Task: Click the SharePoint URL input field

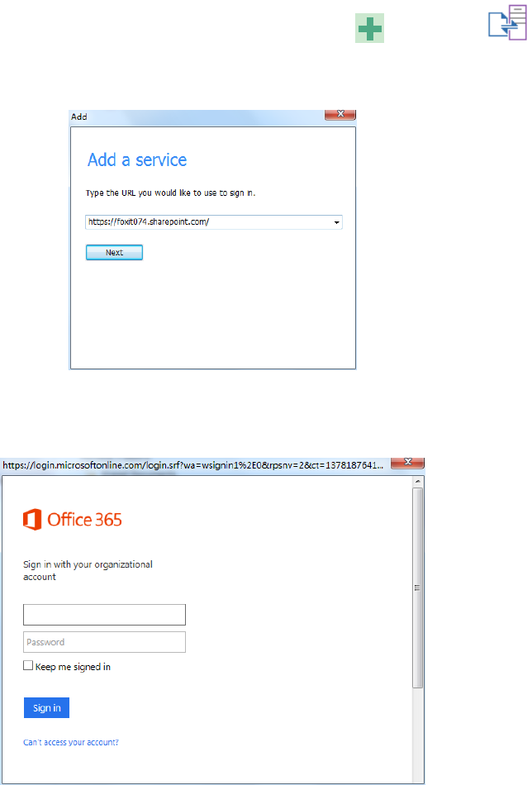Action: [214, 221]
